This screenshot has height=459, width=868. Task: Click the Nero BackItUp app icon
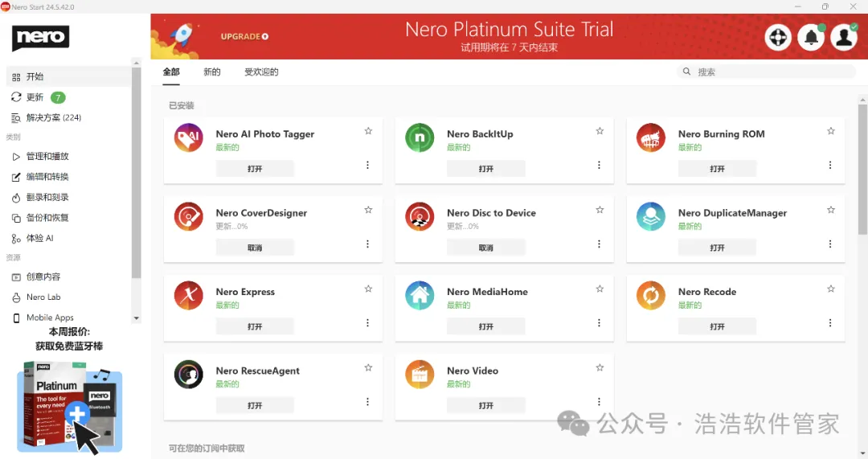coord(420,138)
